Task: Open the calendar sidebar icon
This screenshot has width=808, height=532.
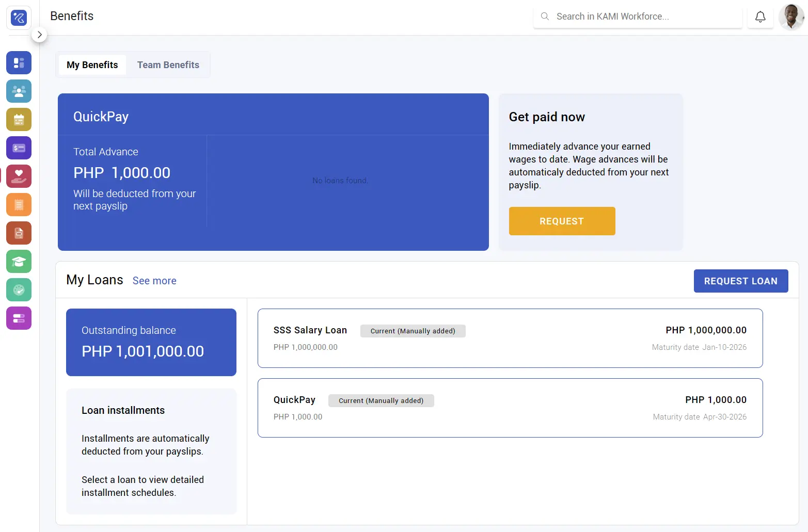Action: (19, 120)
